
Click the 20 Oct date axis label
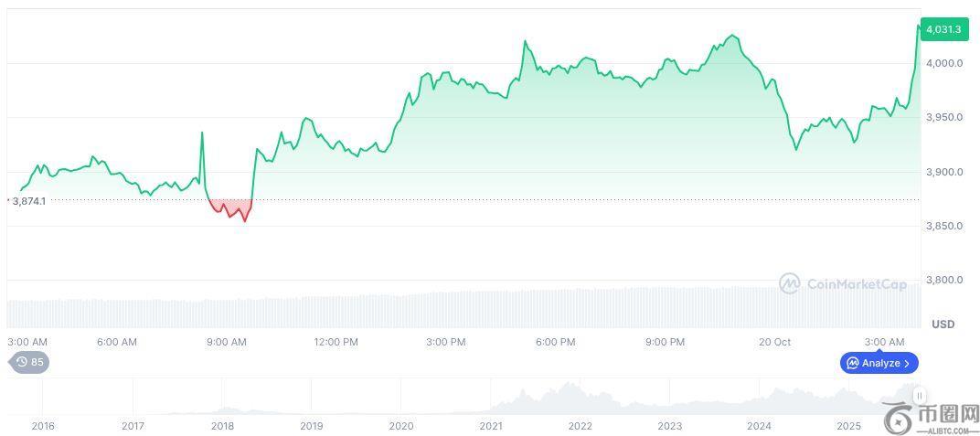click(774, 342)
